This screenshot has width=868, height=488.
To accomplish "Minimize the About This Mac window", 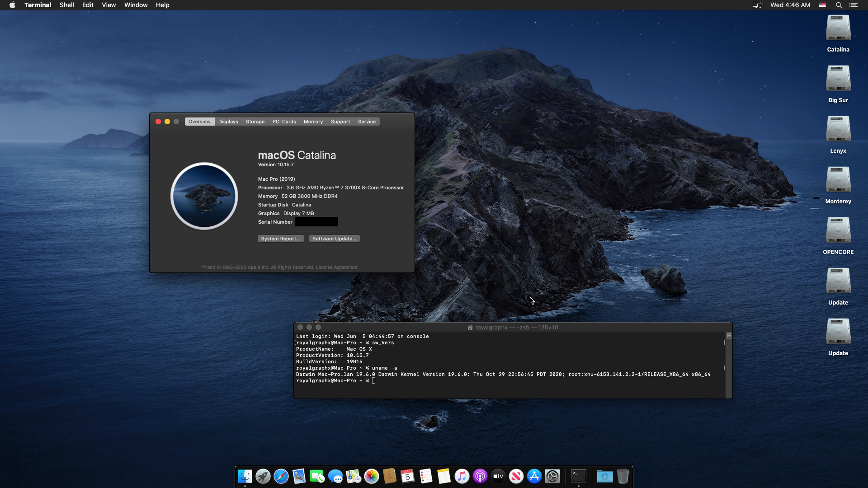I will click(x=167, y=122).
